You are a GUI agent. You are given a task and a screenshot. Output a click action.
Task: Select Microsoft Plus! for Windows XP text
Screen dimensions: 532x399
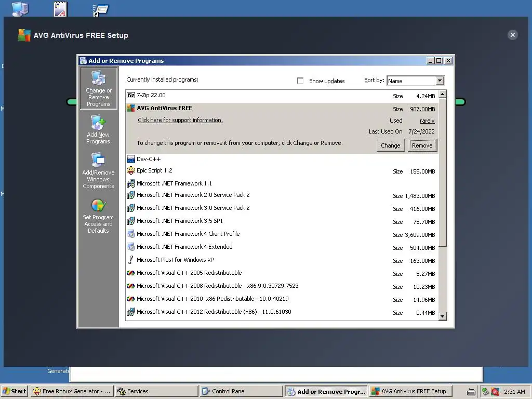click(x=175, y=260)
